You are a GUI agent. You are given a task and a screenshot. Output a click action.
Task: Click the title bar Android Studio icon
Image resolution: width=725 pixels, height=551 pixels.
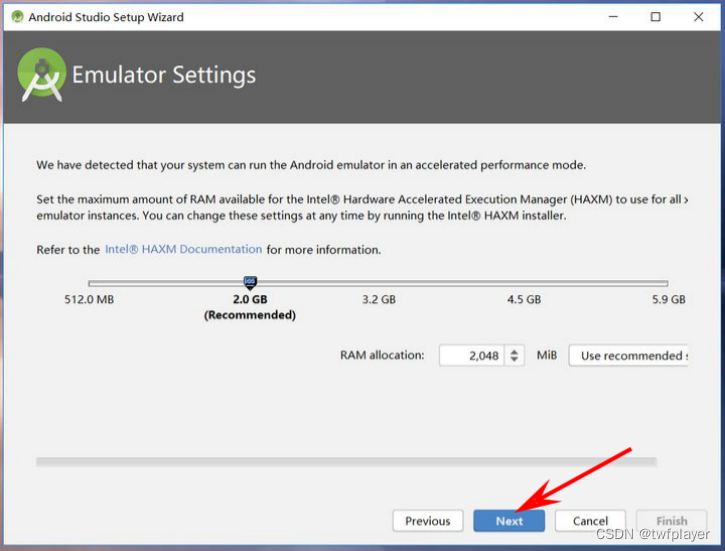[18, 17]
